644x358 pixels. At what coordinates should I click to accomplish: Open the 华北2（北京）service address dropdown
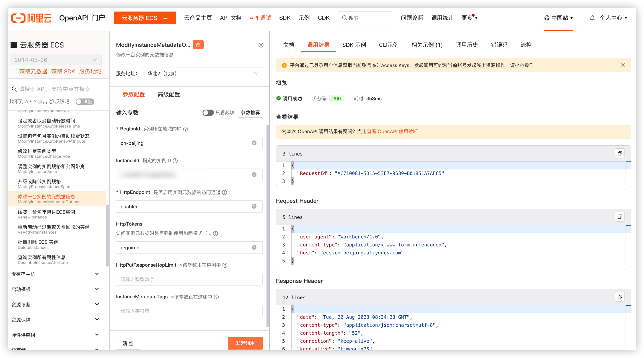point(203,74)
